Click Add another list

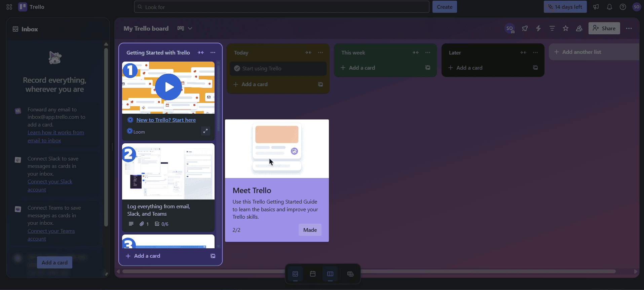(594, 52)
